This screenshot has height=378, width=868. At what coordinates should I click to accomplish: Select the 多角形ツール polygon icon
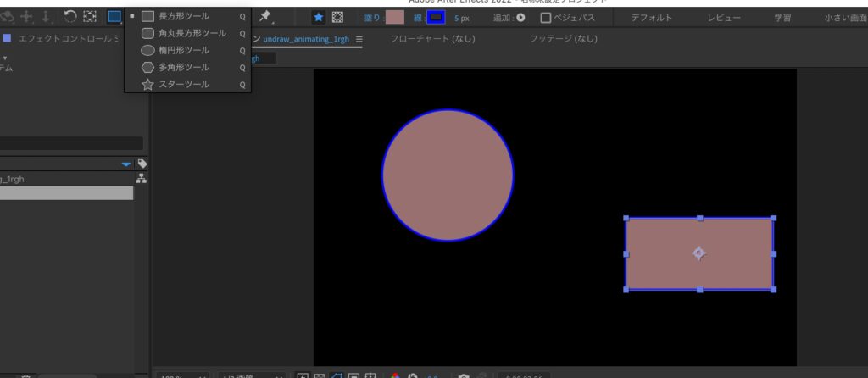tap(148, 67)
